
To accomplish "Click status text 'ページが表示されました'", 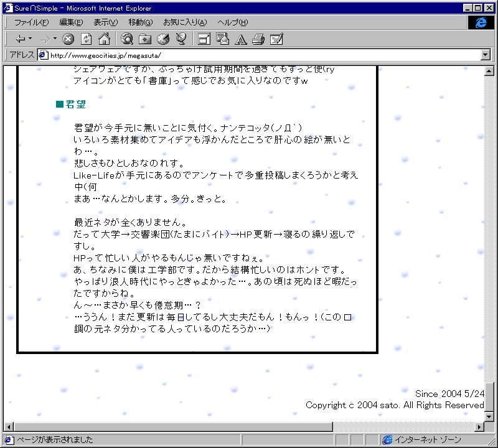I will pos(55,440).
